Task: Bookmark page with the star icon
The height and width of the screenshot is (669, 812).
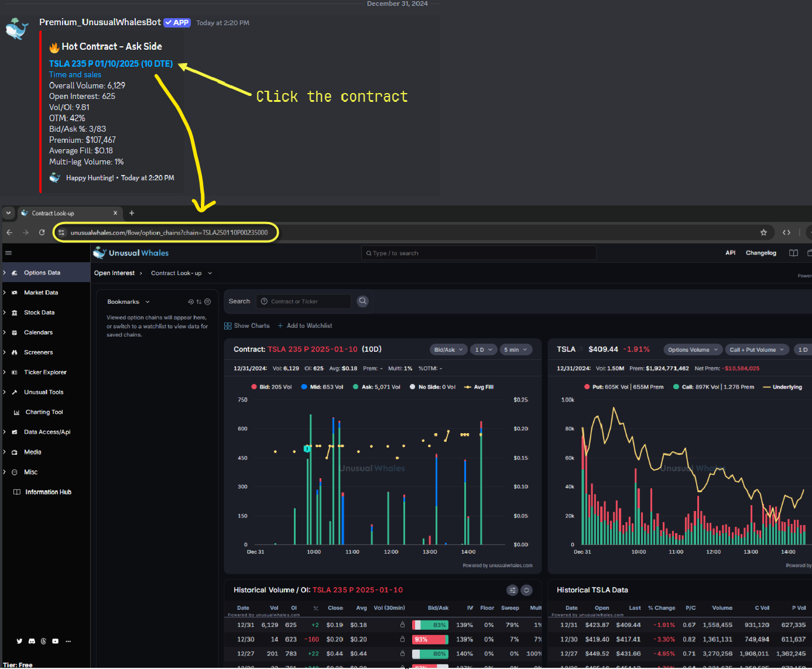Action: click(x=763, y=232)
